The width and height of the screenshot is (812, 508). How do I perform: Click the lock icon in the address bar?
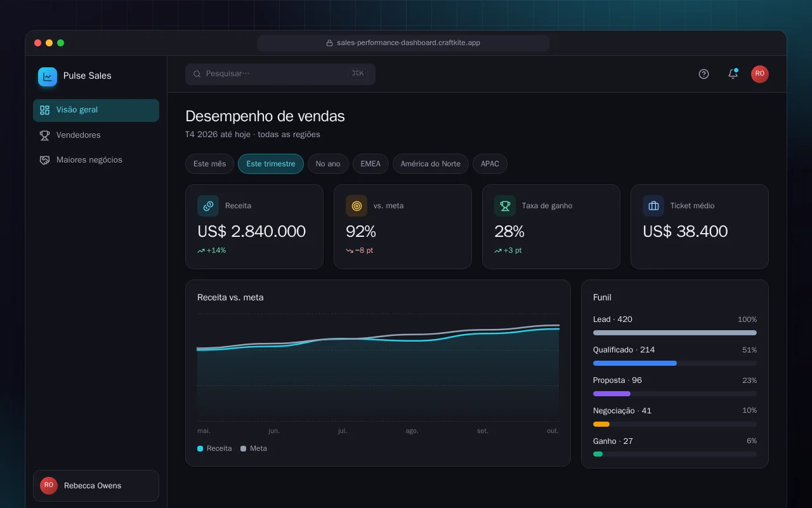[x=329, y=43]
